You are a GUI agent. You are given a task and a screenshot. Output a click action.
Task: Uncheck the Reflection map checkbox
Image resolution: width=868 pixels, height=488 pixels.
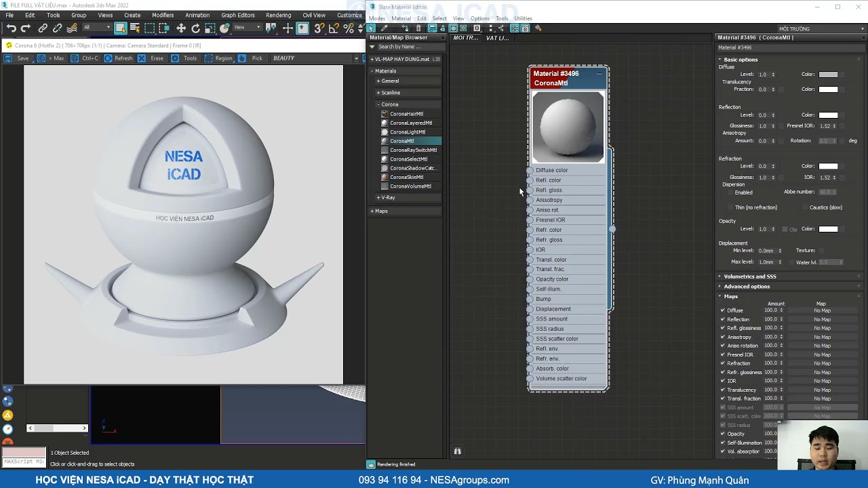723,319
